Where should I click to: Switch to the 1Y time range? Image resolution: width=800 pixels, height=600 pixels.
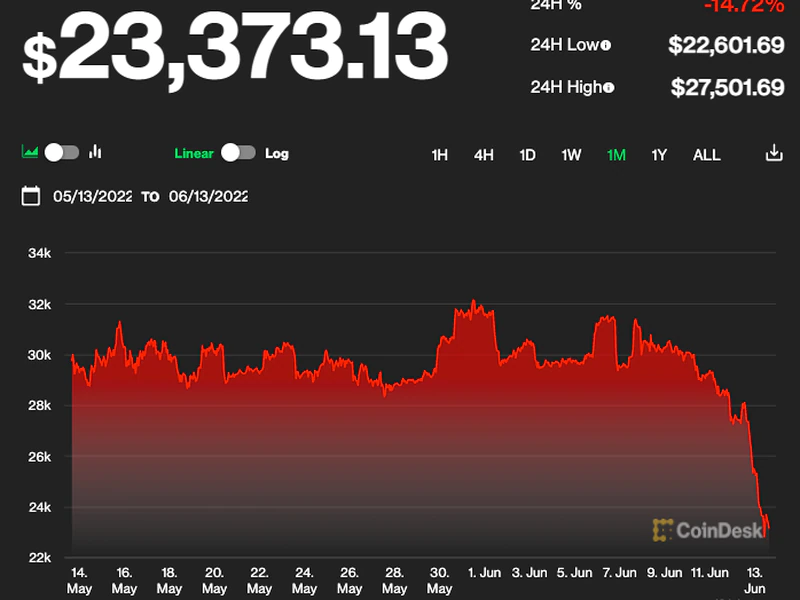coord(659,155)
